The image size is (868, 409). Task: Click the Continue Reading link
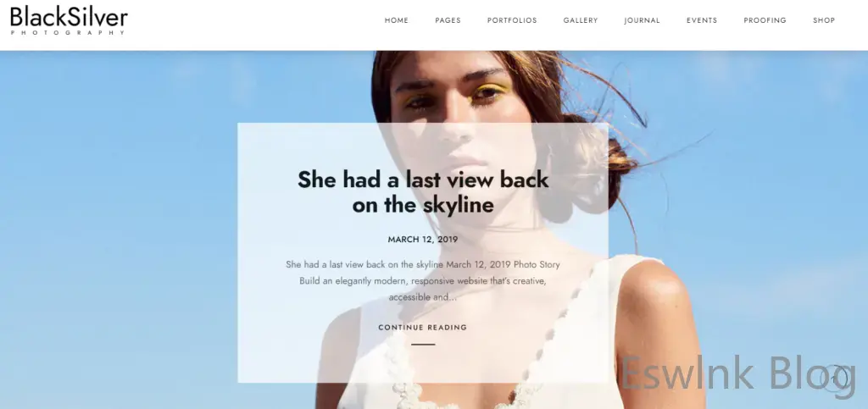[423, 327]
